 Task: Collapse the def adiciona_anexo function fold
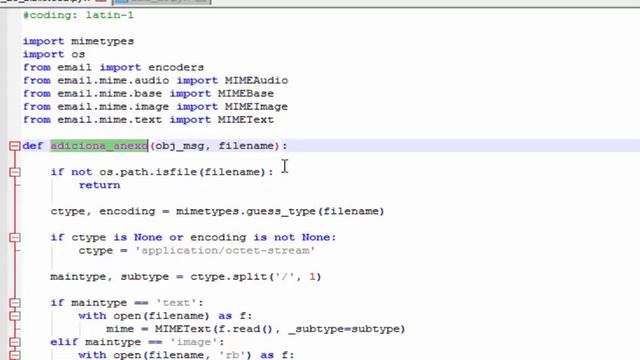pos(15,146)
